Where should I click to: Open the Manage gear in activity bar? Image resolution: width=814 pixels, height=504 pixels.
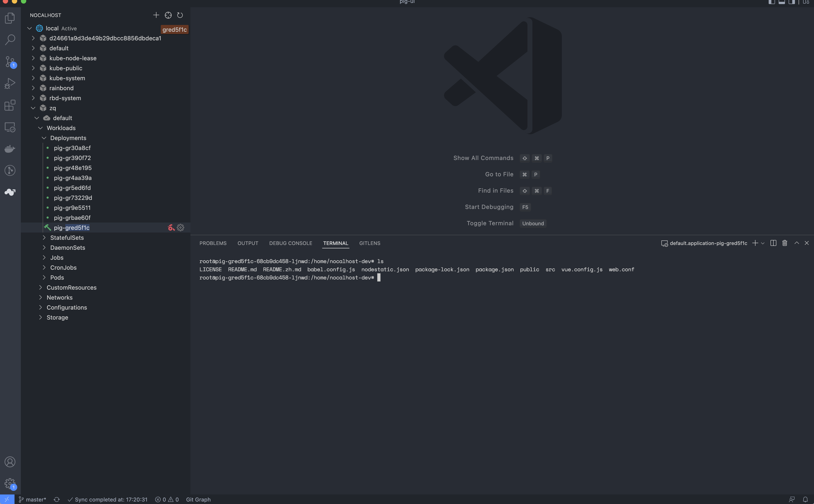10,483
